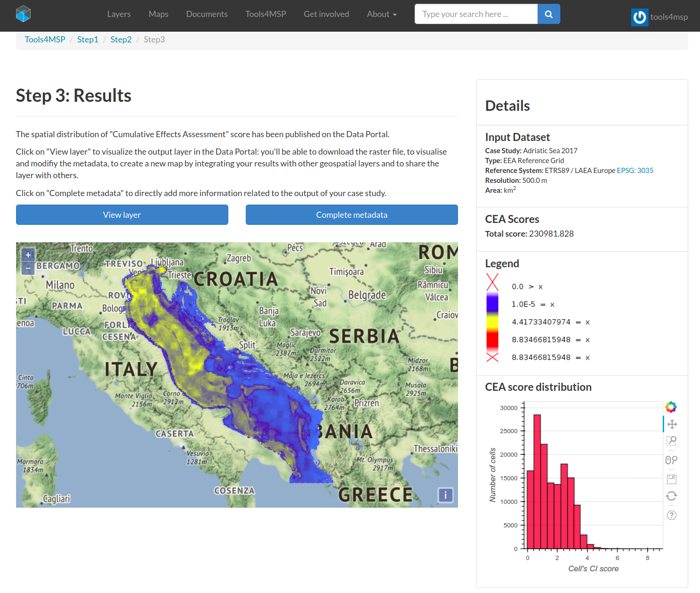
Task: Reset the chart with the refresh icon
Action: coord(671,496)
